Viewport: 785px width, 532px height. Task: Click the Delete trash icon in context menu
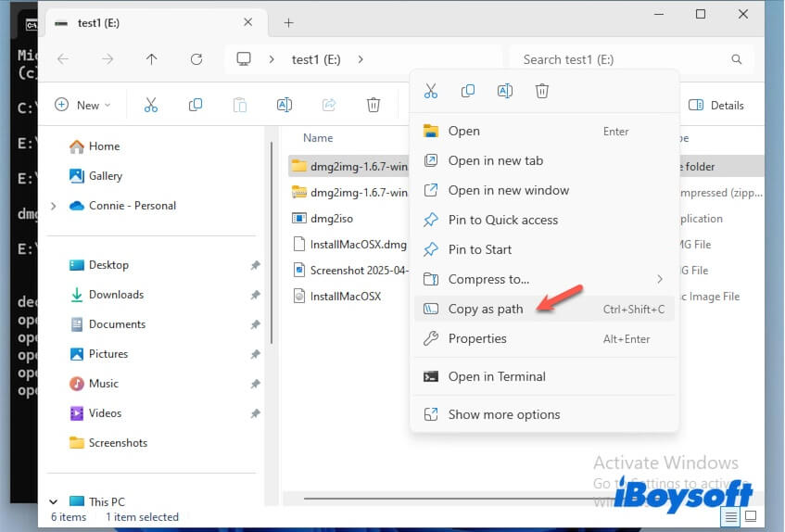point(542,91)
